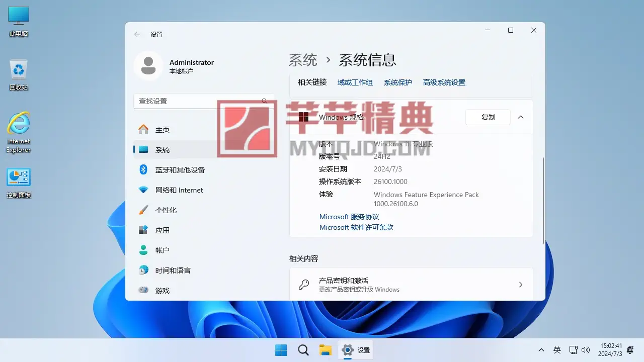This screenshot has height=362, width=644.
Task: Click the 2024/7/3 install date value
Action: [x=388, y=169]
